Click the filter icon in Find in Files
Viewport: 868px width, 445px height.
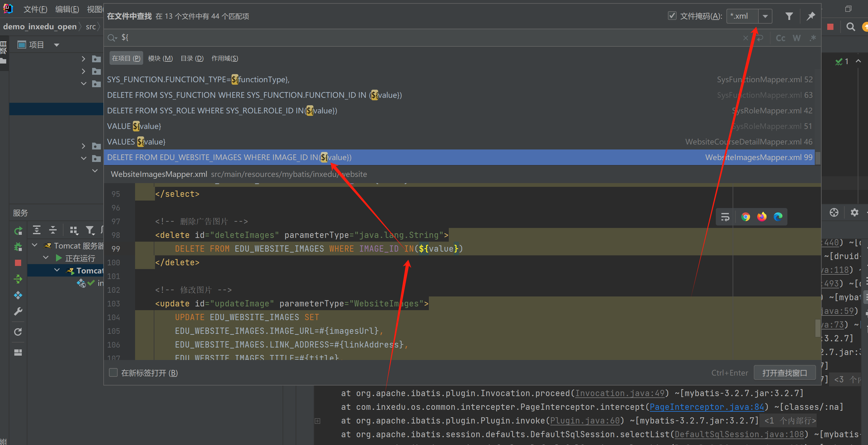(789, 16)
